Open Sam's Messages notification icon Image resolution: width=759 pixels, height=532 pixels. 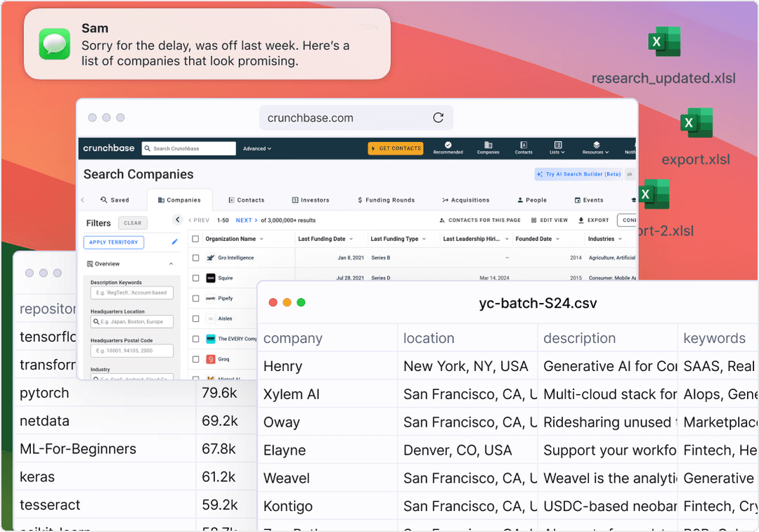coord(54,44)
